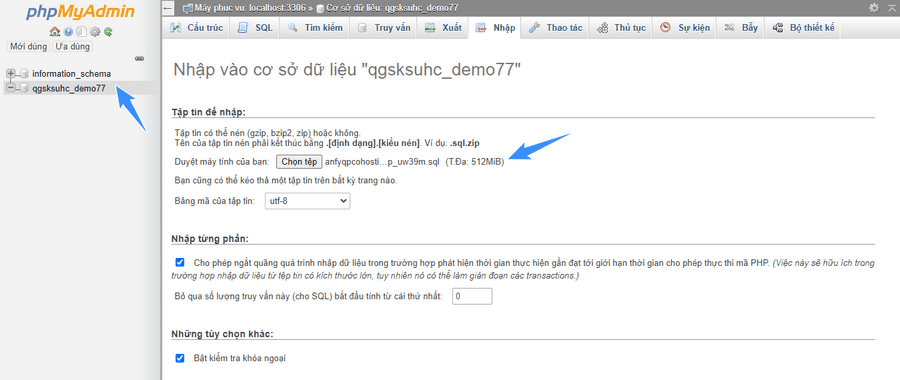This screenshot has width=900, height=380.
Task: Switch to the Sự kiện events tab
Action: 685,28
